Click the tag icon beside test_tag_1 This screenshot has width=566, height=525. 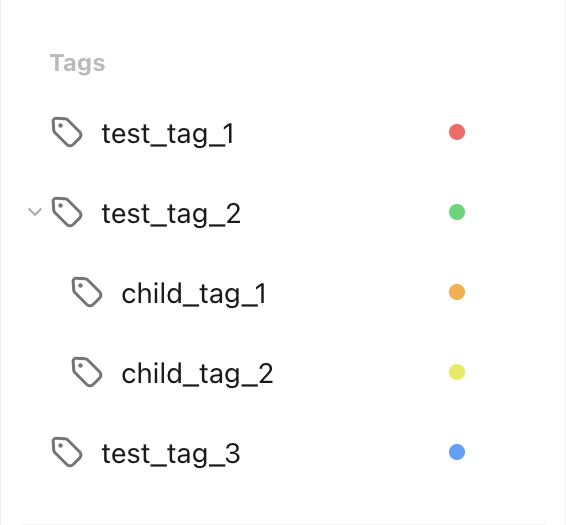pos(67,132)
